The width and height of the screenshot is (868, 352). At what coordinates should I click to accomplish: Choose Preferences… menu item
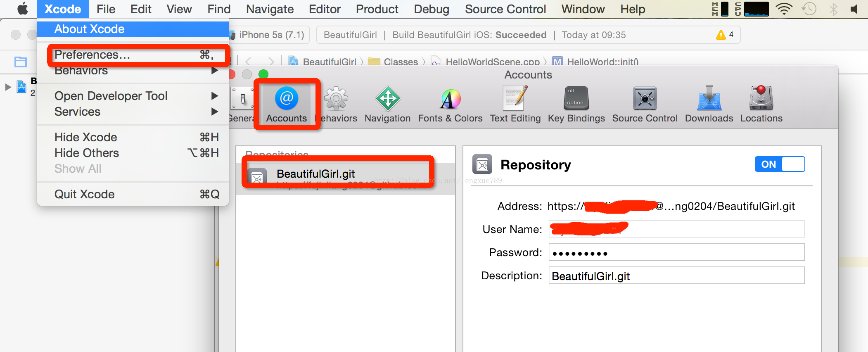click(x=133, y=55)
